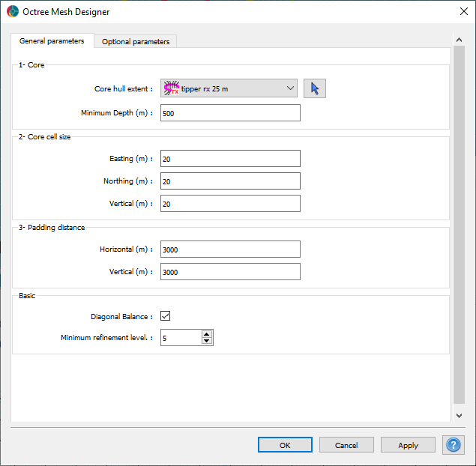This screenshot has height=466, width=476.
Task: Click the '3- Padding distance' group label
Action: click(52, 228)
